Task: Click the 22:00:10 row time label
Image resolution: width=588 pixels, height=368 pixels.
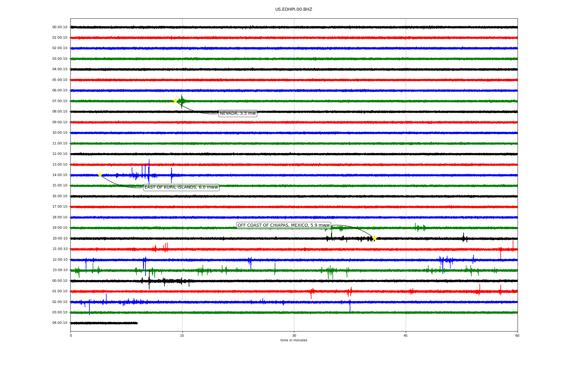Action: click(x=60, y=259)
